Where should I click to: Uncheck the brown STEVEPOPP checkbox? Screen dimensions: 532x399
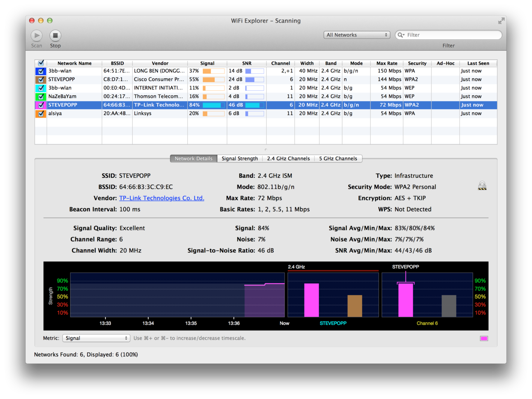click(41, 79)
